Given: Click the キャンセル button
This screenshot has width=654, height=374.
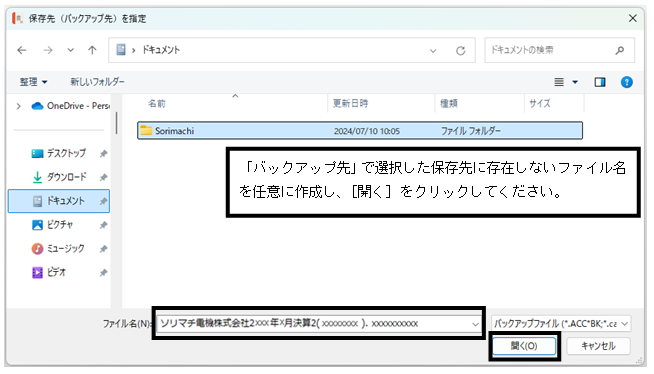Looking at the screenshot, I should [598, 346].
